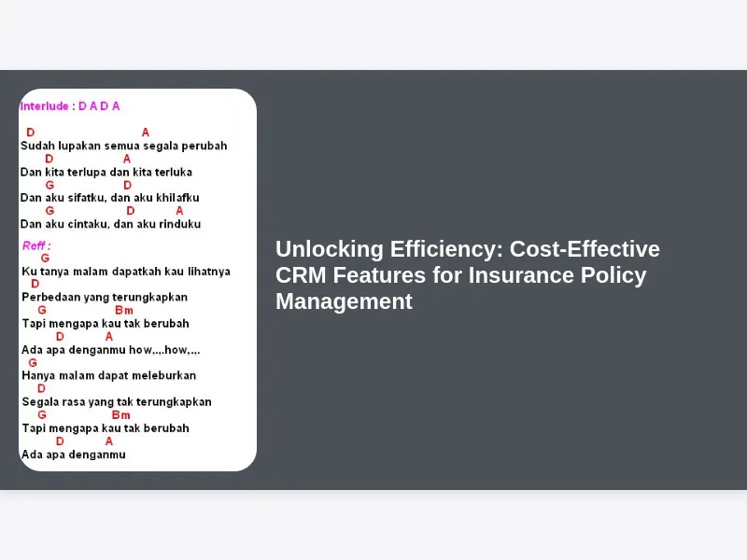Select lyric line Ku tanya malam dapatkah kau lihatnya
The image size is (747, 560).
[126, 272]
